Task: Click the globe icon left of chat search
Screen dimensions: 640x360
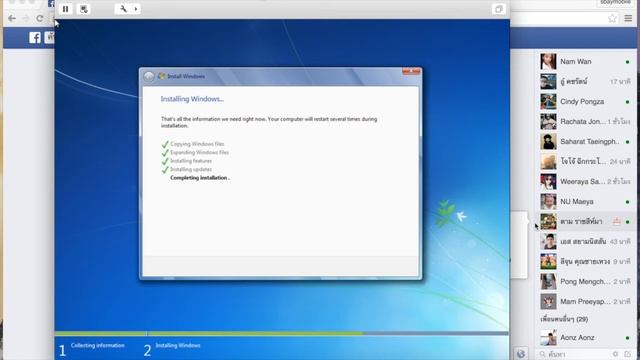Action: click(x=521, y=353)
